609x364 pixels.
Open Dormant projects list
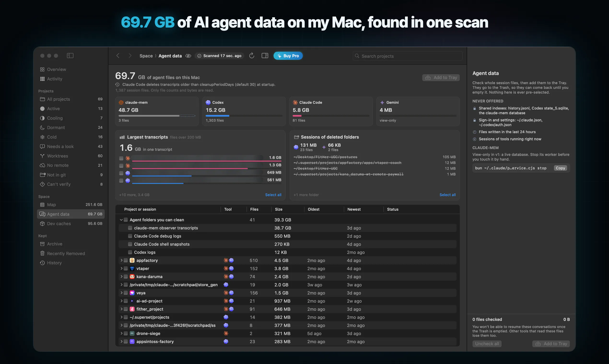tap(71, 128)
